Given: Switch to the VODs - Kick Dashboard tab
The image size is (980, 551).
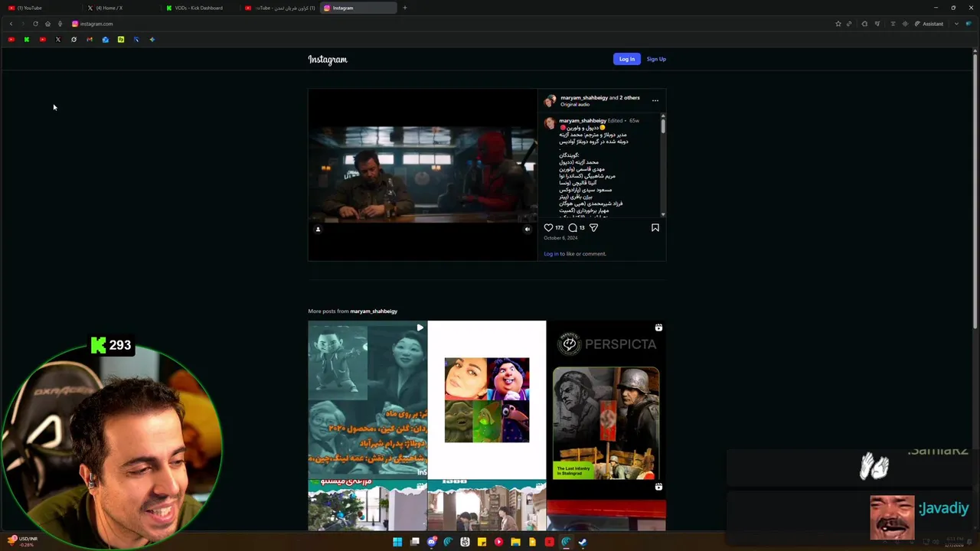Looking at the screenshot, I should point(199,8).
